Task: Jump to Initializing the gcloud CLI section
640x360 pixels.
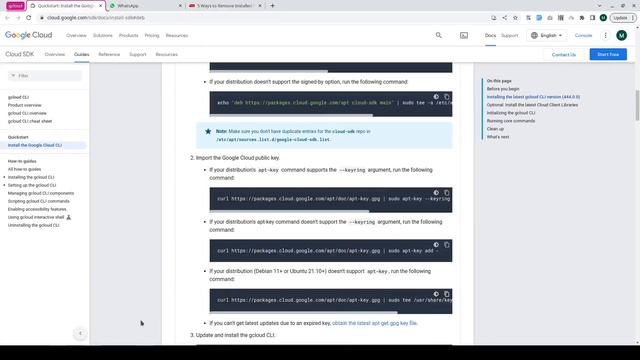Action: click(x=511, y=113)
